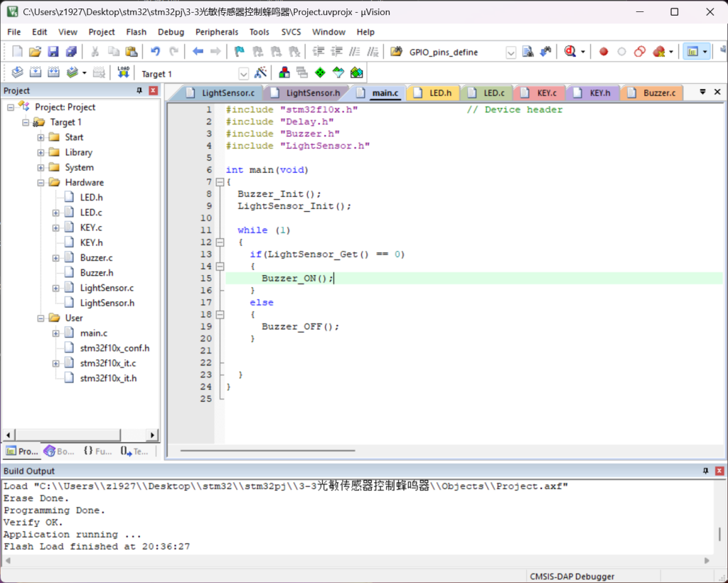Open the Peripherals menu
Screen dimensions: 728x583
coord(217,32)
